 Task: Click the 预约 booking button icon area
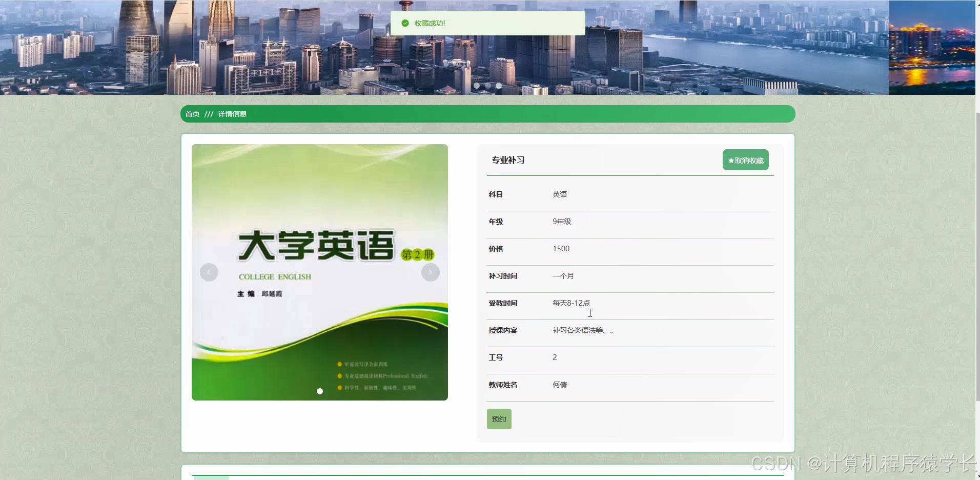point(499,418)
